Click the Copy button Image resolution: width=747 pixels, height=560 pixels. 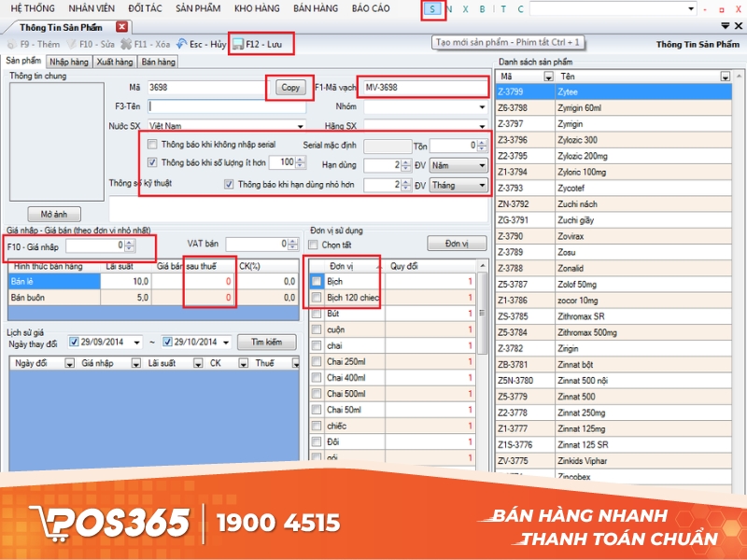tap(290, 87)
